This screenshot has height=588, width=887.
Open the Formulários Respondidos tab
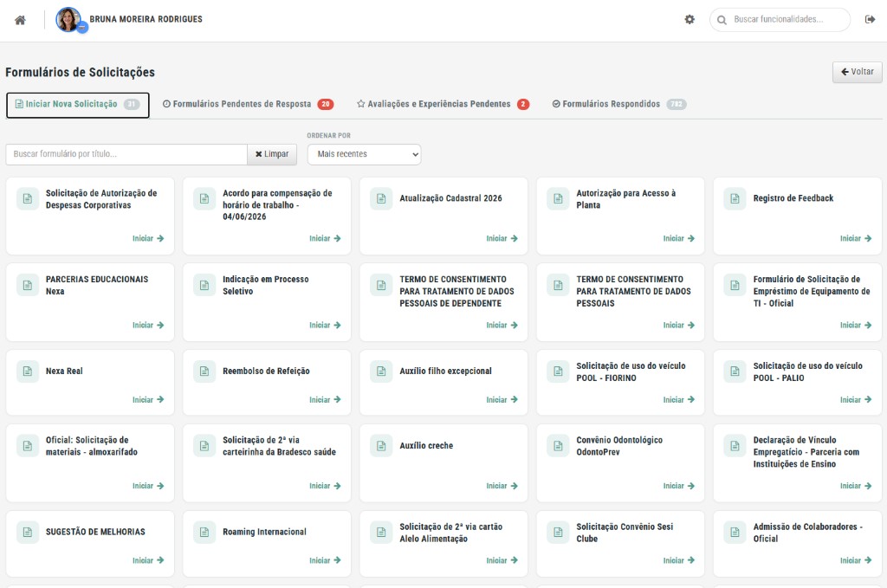tap(618, 104)
